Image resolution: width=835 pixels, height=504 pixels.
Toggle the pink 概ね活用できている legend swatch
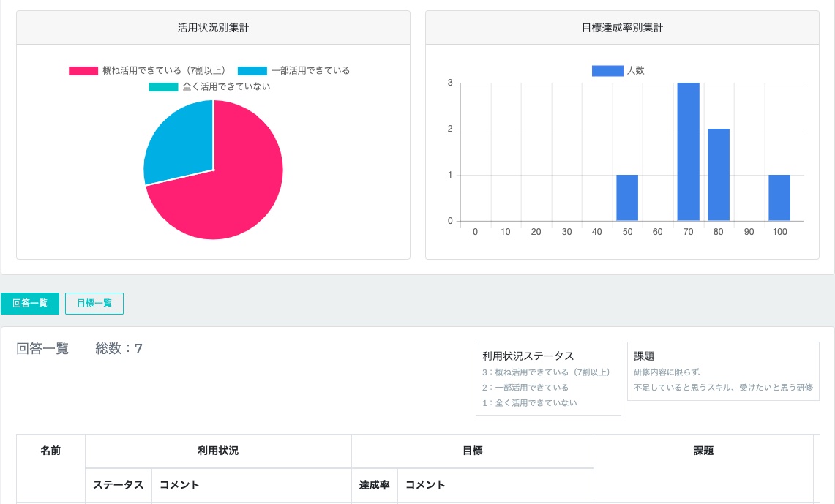83,71
